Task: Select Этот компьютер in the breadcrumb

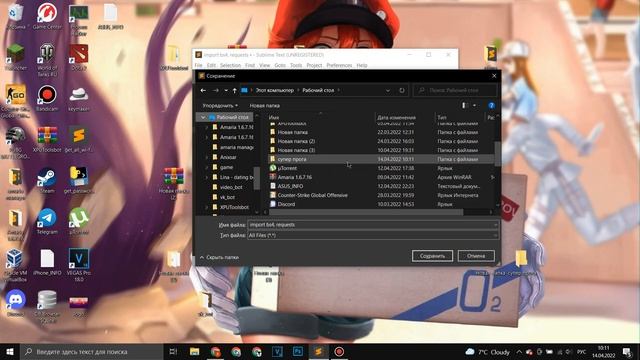Action: [274, 90]
